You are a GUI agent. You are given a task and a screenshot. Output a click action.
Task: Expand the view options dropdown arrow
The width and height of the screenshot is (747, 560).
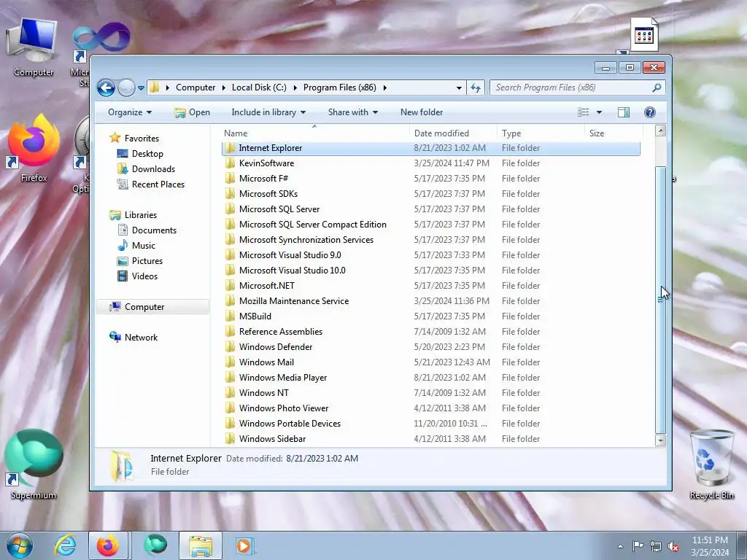pyautogui.click(x=600, y=112)
